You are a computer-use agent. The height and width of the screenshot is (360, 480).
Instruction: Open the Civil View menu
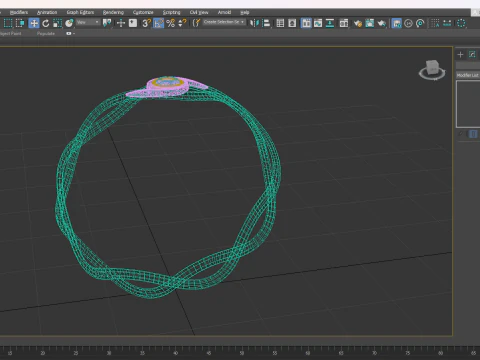point(199,12)
